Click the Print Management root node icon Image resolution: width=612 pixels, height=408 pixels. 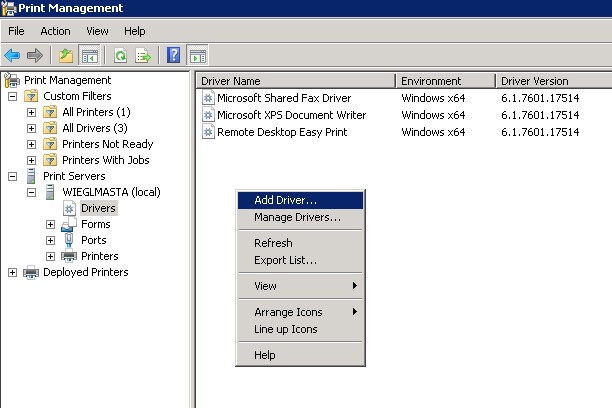(12, 80)
